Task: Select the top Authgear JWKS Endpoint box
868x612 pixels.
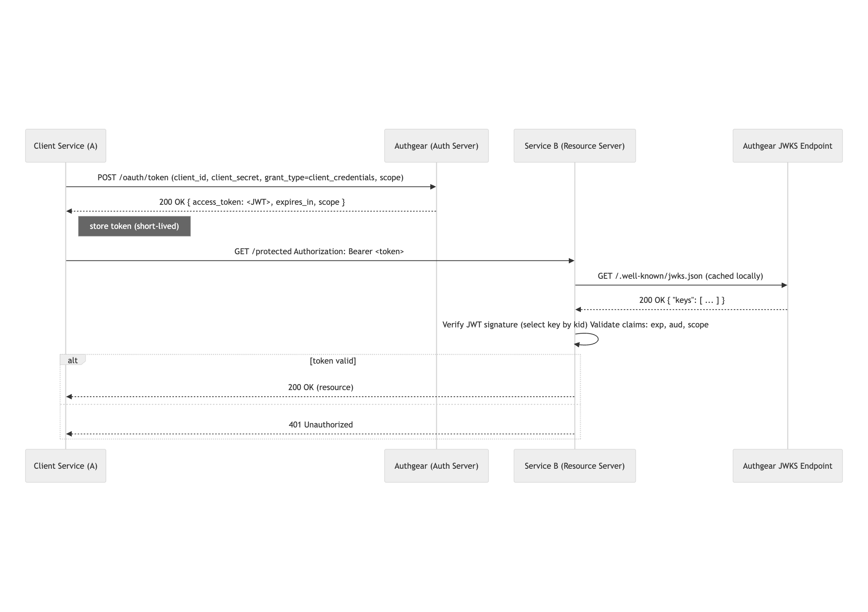Action: [x=787, y=146]
